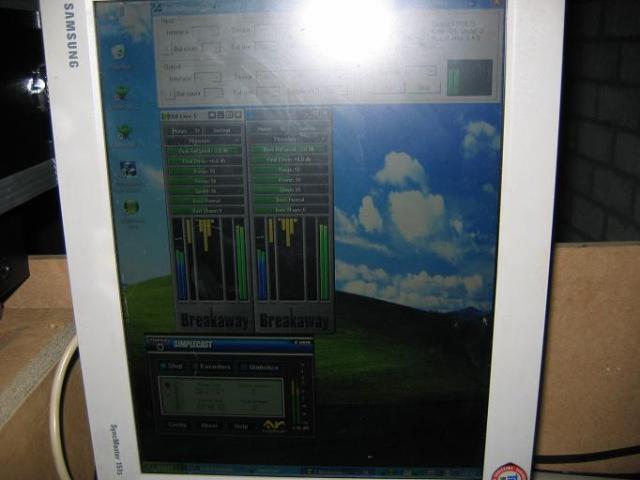
Task: Click the yellow wave logo in SimpleCast
Action: (x=274, y=426)
